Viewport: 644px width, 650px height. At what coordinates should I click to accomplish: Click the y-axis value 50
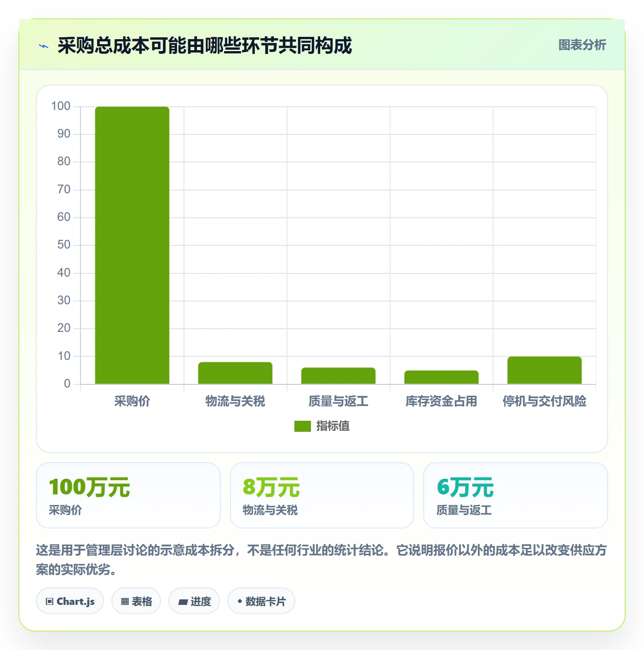point(64,245)
